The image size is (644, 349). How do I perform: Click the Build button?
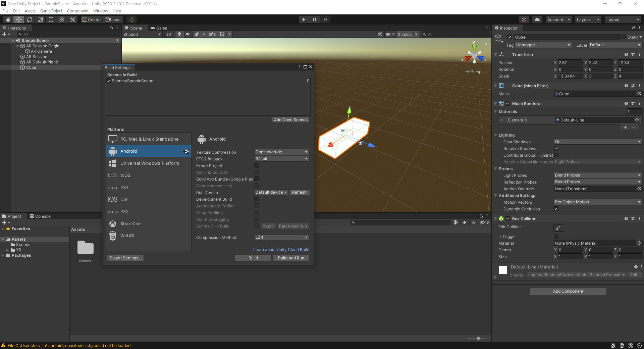point(253,258)
